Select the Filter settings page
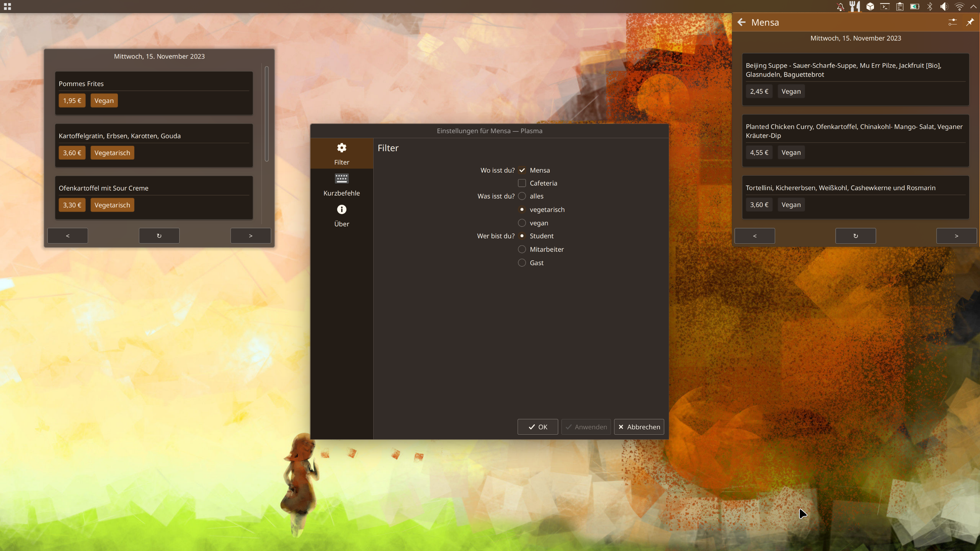 [341, 154]
